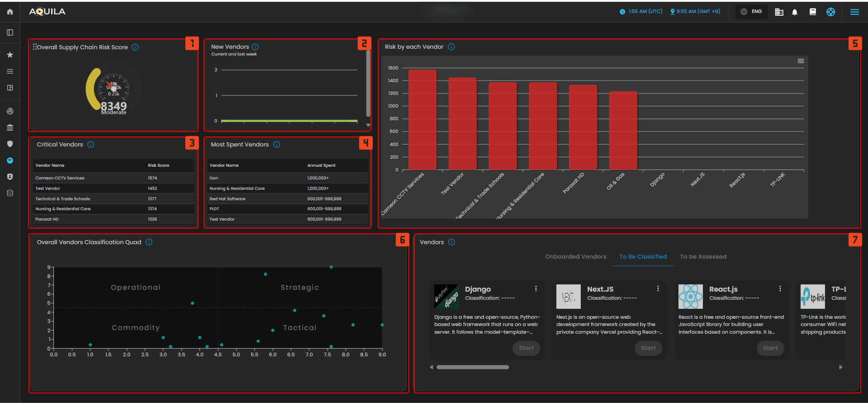Show info for Critical Vendors
The image size is (868, 403).
[x=91, y=145]
